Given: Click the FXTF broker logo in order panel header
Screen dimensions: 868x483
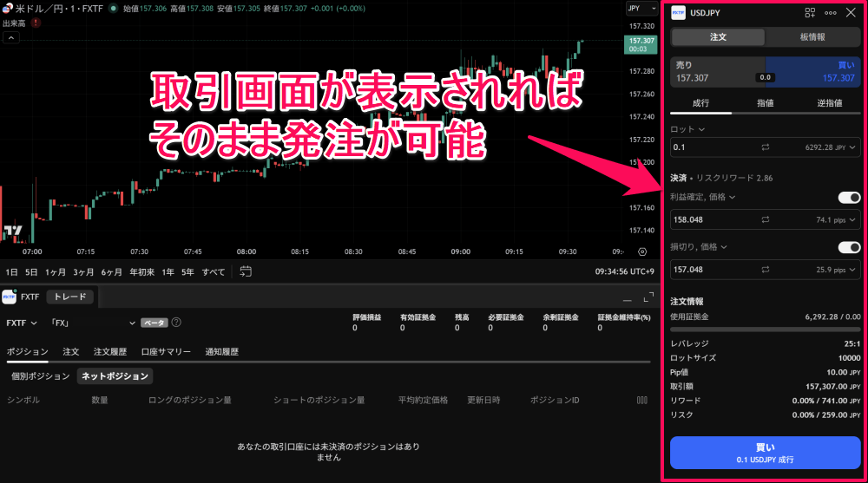Looking at the screenshot, I should [x=678, y=13].
